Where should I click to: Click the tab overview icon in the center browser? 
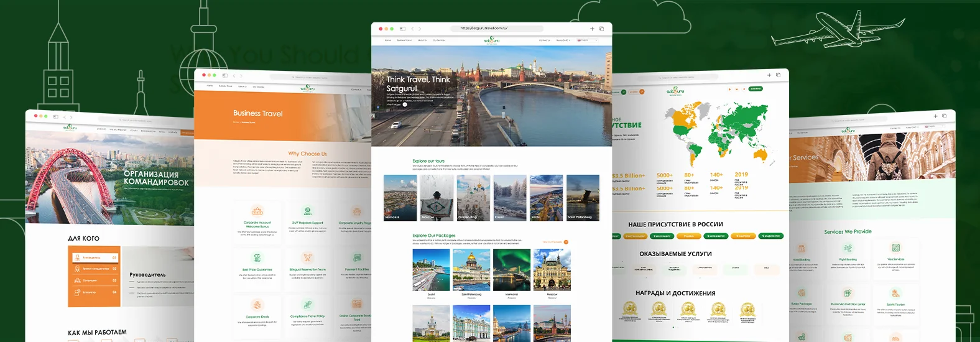(601, 29)
